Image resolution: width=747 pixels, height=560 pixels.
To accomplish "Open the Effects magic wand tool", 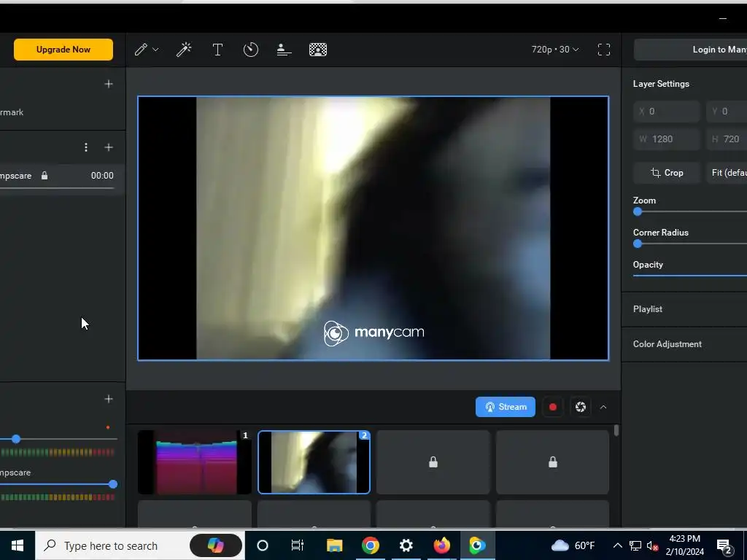I will click(x=184, y=50).
